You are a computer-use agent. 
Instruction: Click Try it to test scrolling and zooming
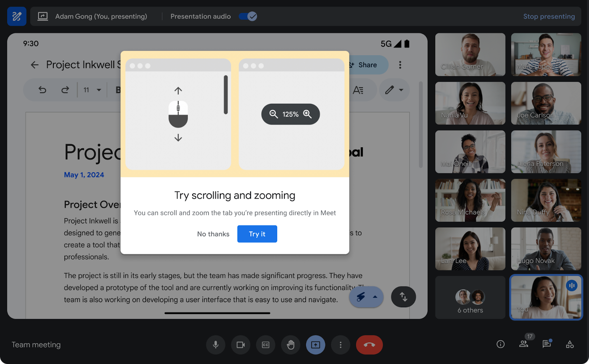point(257,234)
